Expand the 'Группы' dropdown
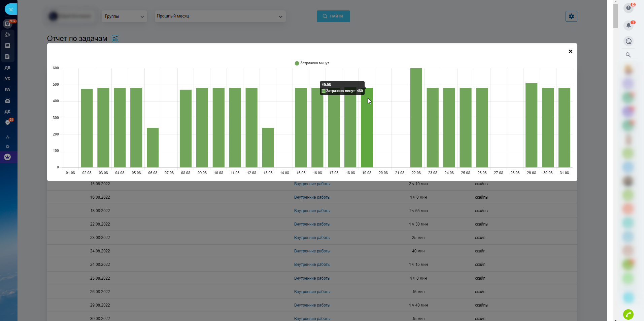The height and width of the screenshot is (321, 644). pyautogui.click(x=124, y=16)
